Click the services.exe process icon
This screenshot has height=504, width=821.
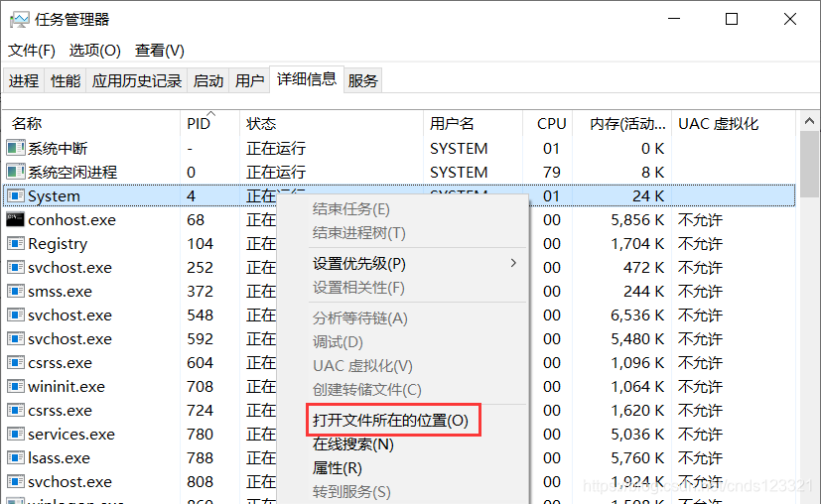tap(16, 434)
